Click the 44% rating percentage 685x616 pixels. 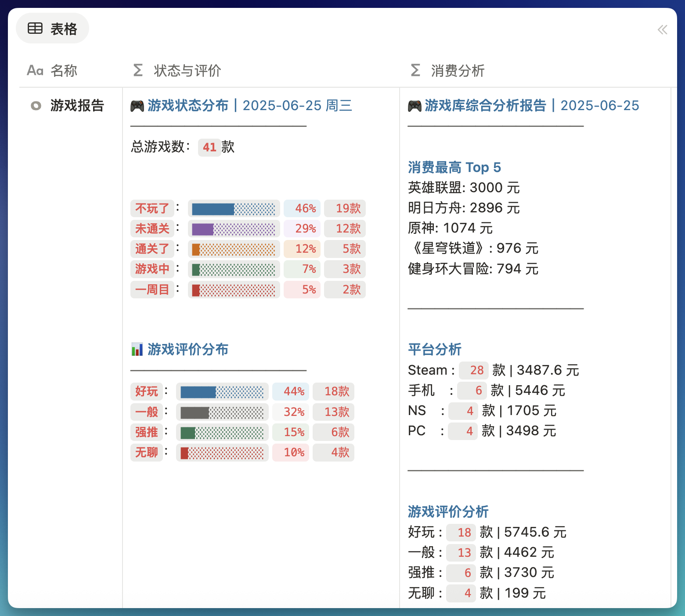291,391
